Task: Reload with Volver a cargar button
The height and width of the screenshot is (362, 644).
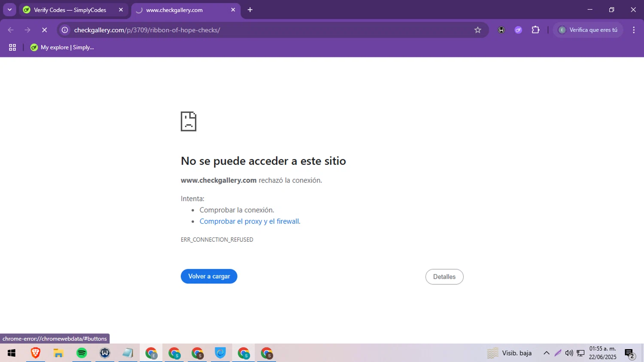Action: coord(209,277)
